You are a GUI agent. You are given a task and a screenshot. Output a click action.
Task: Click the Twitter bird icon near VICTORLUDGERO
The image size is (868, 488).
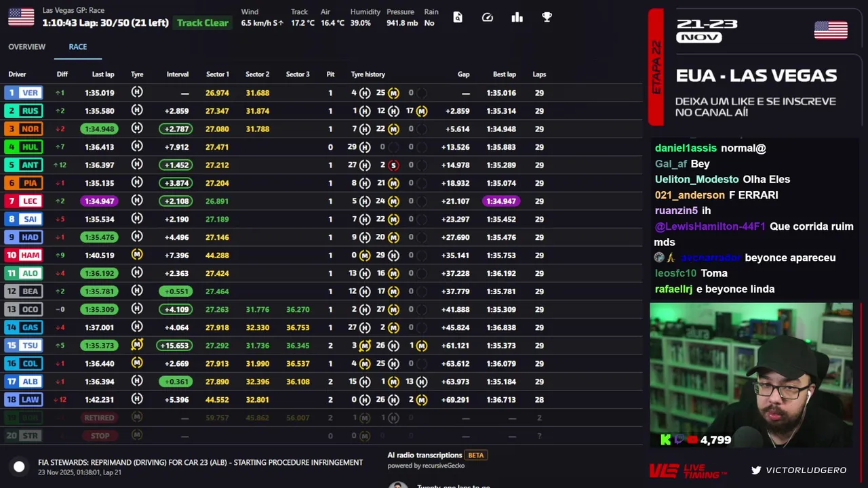click(x=756, y=470)
